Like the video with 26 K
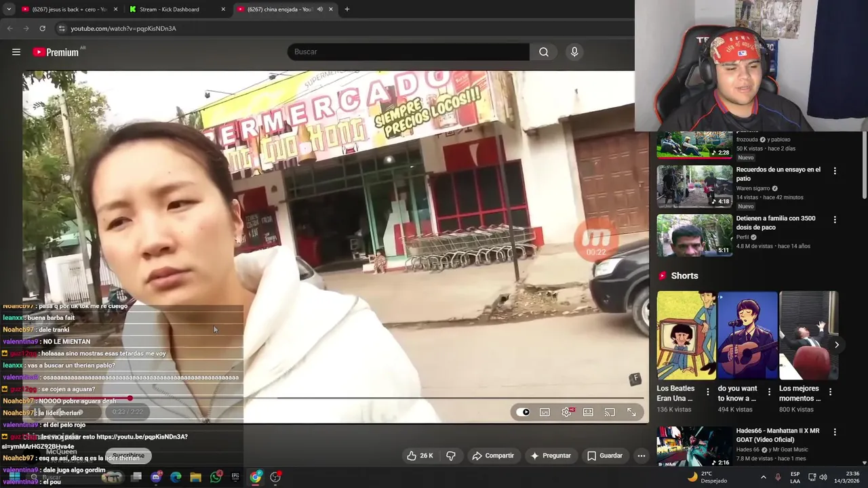 (x=420, y=455)
